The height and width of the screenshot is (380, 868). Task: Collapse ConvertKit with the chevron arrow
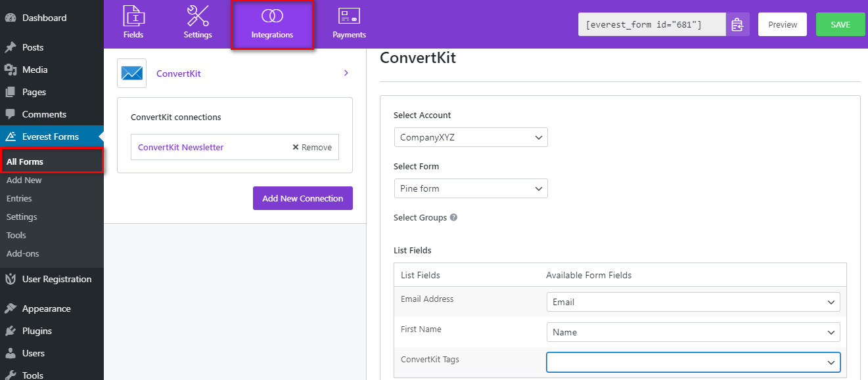[346, 73]
